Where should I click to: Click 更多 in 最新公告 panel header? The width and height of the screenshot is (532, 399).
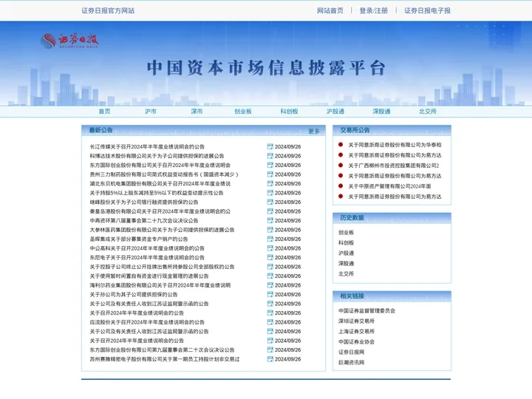tap(314, 132)
